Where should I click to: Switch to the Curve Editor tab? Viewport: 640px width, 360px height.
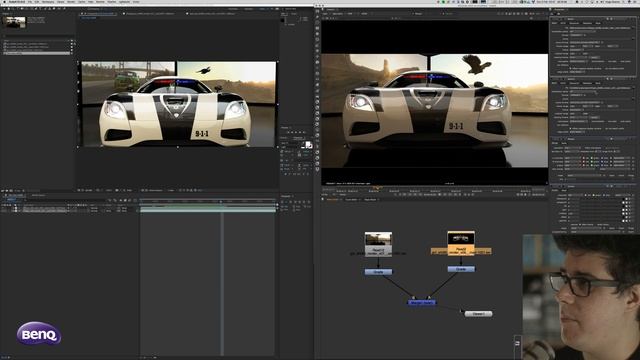pyautogui.click(x=351, y=200)
